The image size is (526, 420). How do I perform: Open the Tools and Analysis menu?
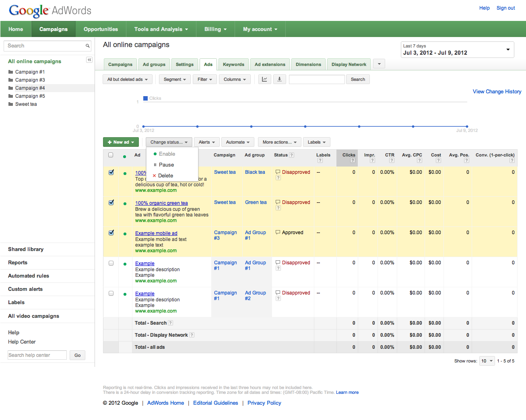[161, 29]
